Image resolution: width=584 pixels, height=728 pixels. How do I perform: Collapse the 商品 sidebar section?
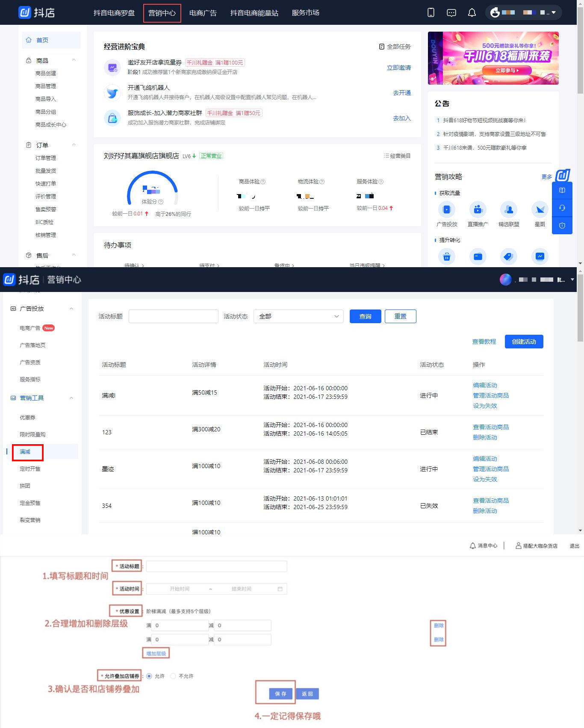point(74,60)
